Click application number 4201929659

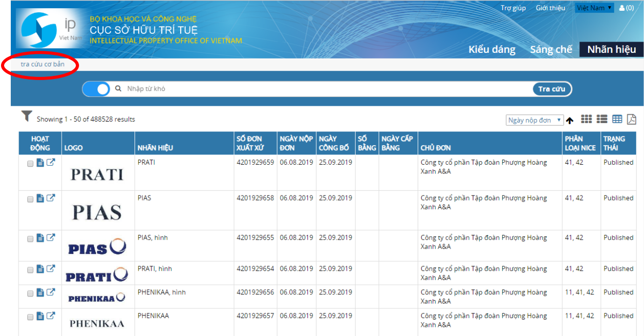point(256,163)
